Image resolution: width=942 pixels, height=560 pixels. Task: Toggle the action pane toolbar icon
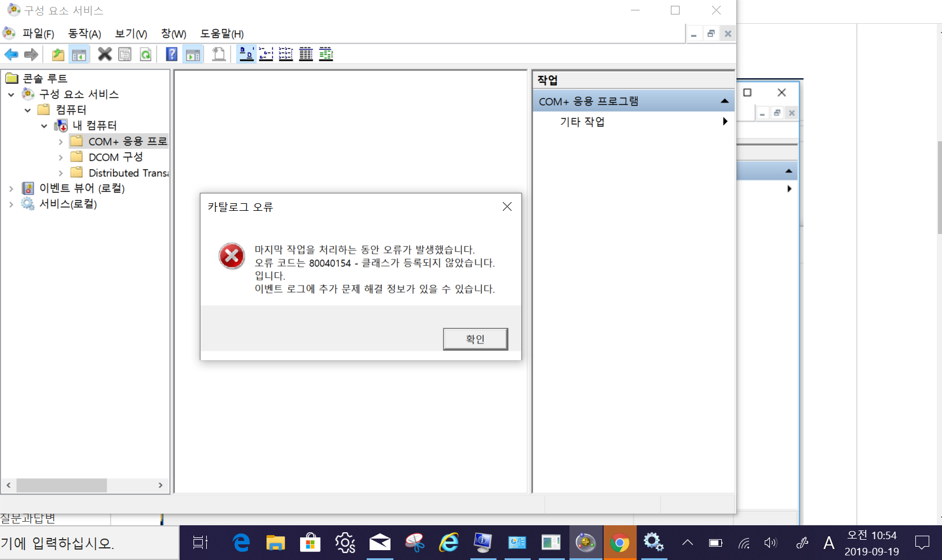coord(193,54)
